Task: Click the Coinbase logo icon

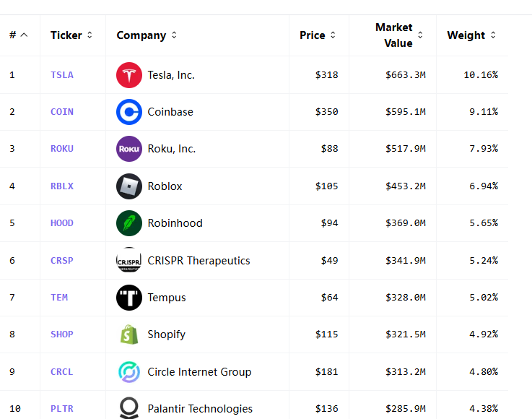Action: 129,112
